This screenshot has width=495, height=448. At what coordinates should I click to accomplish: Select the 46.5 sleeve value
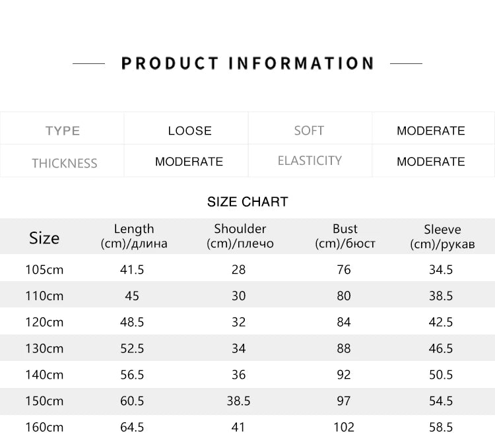pos(441,348)
